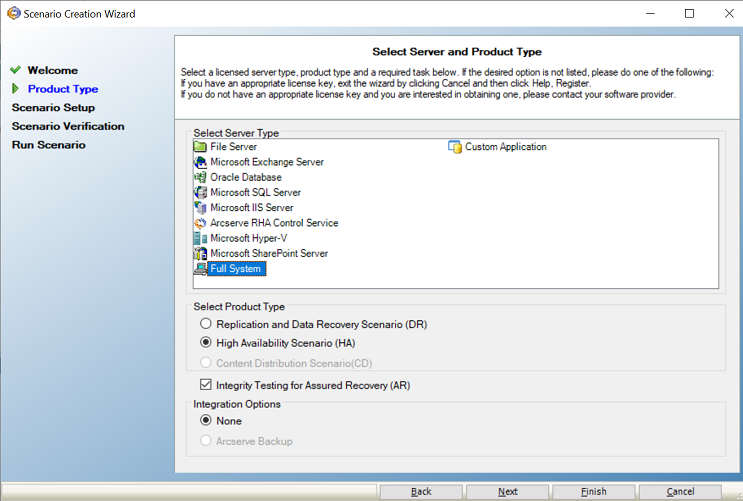Choose Oracle Database from the list

pyautogui.click(x=246, y=177)
